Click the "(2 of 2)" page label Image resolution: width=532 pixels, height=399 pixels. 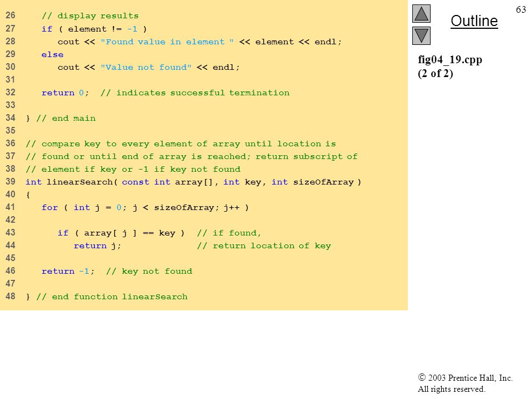(x=436, y=73)
